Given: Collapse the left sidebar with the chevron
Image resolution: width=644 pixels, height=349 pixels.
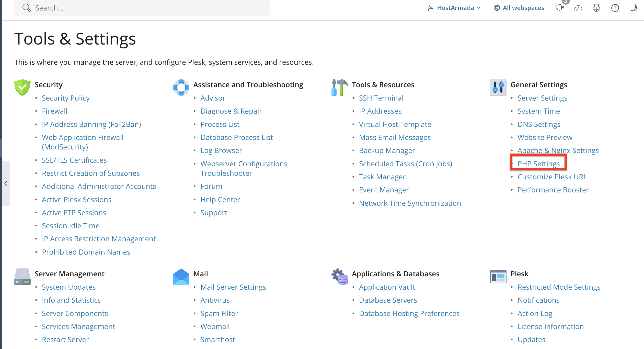Looking at the screenshot, I should 6,183.
